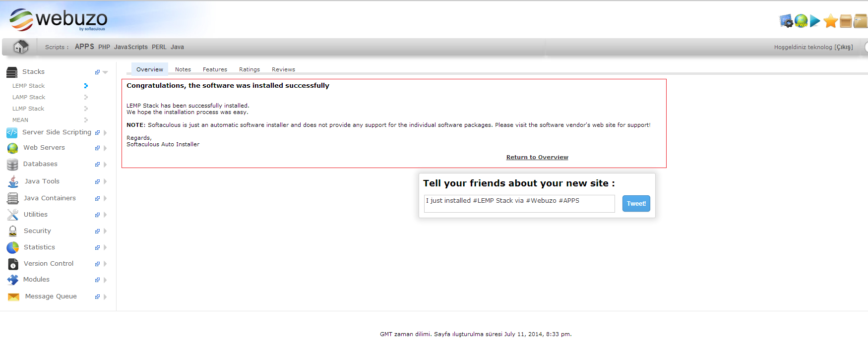This screenshot has width=868, height=346.
Task: Collapse the Stacks category arrow
Action: (105, 72)
